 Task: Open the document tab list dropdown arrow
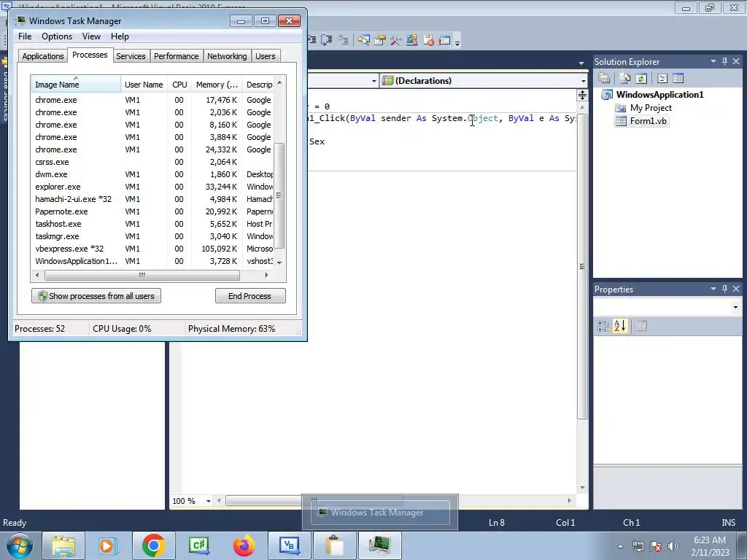[581, 63]
